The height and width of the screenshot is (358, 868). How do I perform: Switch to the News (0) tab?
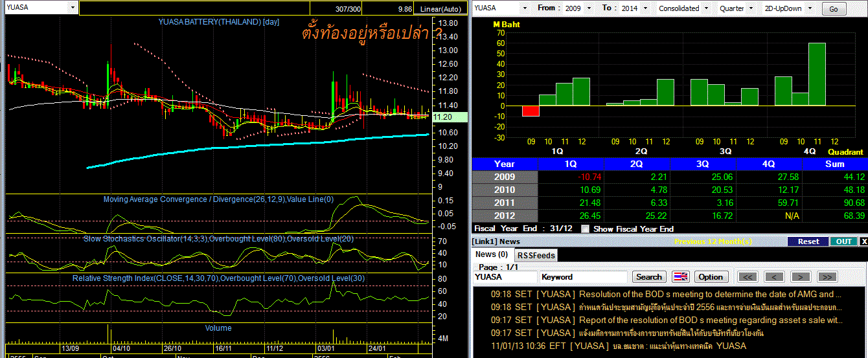click(492, 254)
